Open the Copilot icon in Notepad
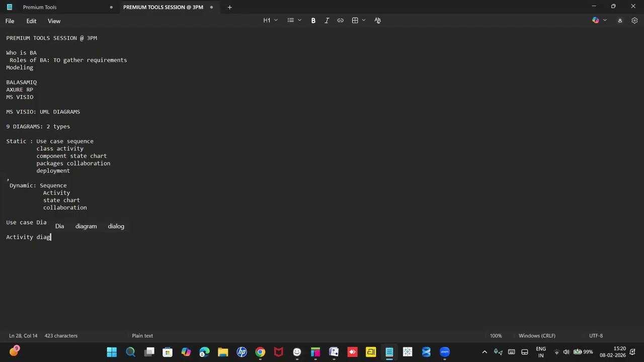This screenshot has height=362, width=644. point(596,21)
